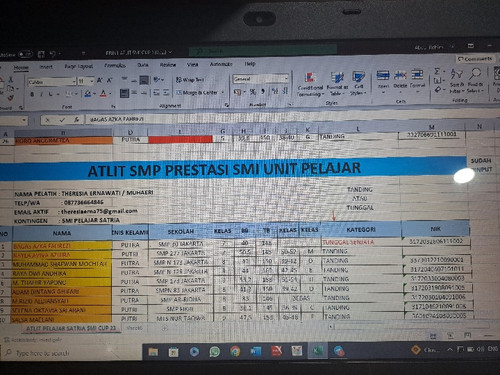Open the font name dropdown

point(74,82)
